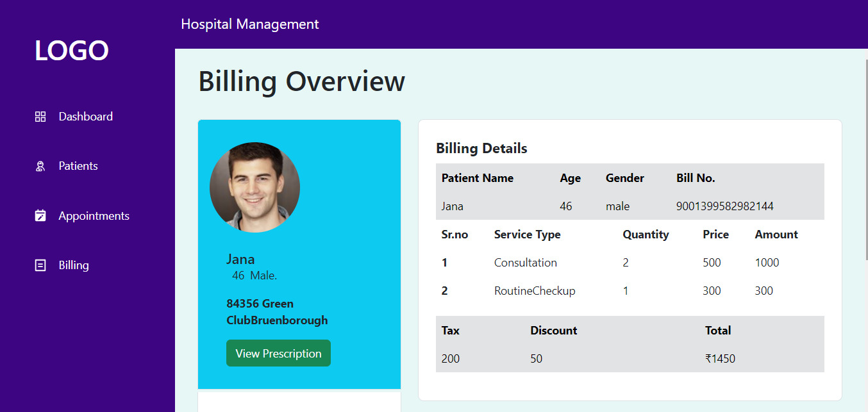
Task: Click the Dashboard grid icon
Action: coord(40,117)
